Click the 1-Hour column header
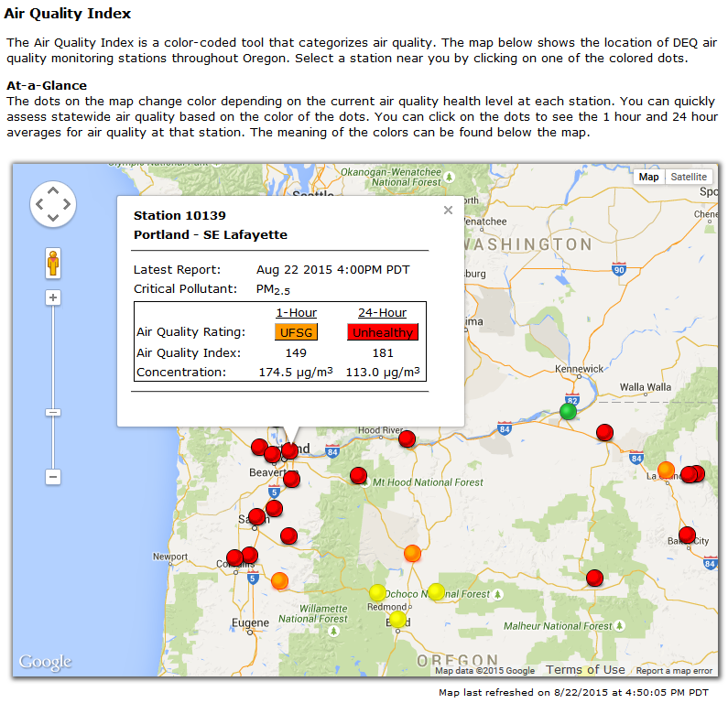The height and width of the screenshot is (703, 728). [x=296, y=313]
